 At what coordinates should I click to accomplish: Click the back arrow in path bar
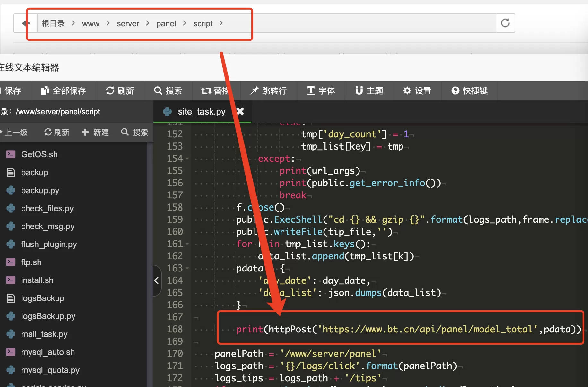tap(26, 23)
